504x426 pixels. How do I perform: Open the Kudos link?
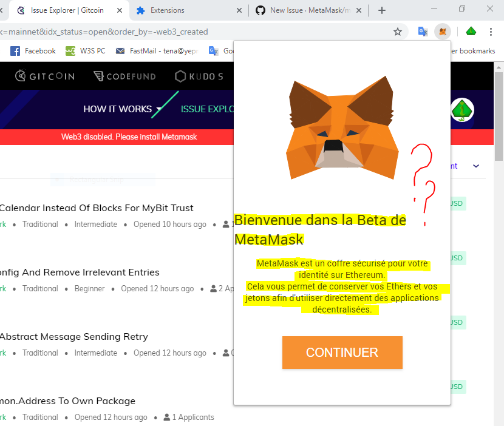199,76
